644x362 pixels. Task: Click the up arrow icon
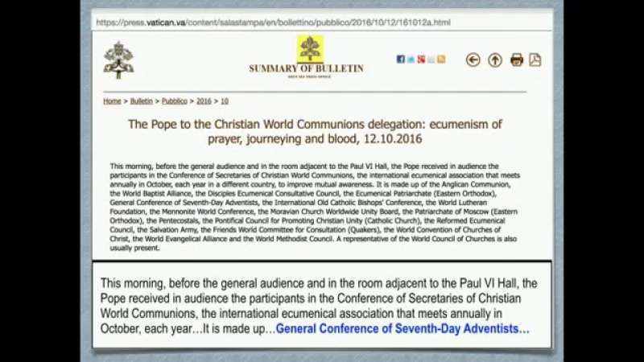495,60
